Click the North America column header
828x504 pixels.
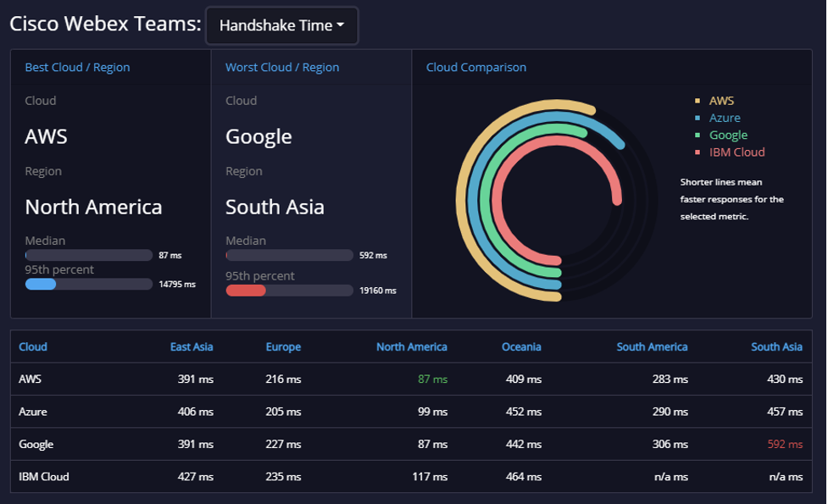411,346
